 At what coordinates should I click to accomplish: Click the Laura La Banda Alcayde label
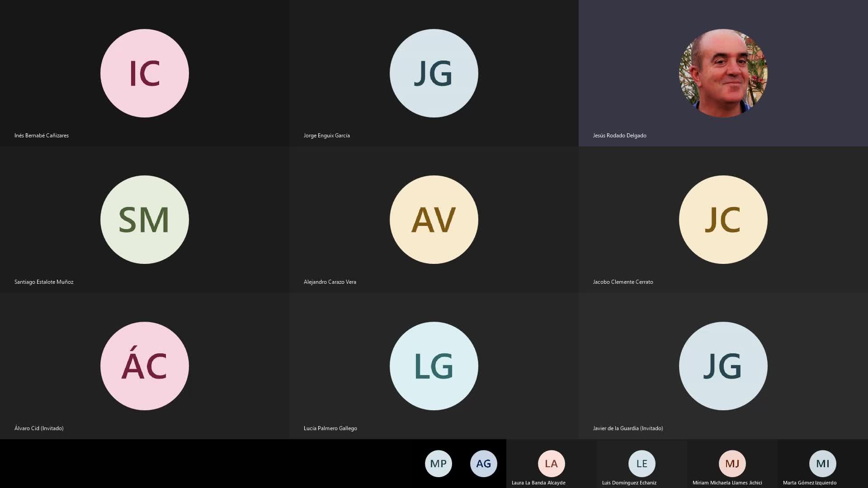[538, 483]
